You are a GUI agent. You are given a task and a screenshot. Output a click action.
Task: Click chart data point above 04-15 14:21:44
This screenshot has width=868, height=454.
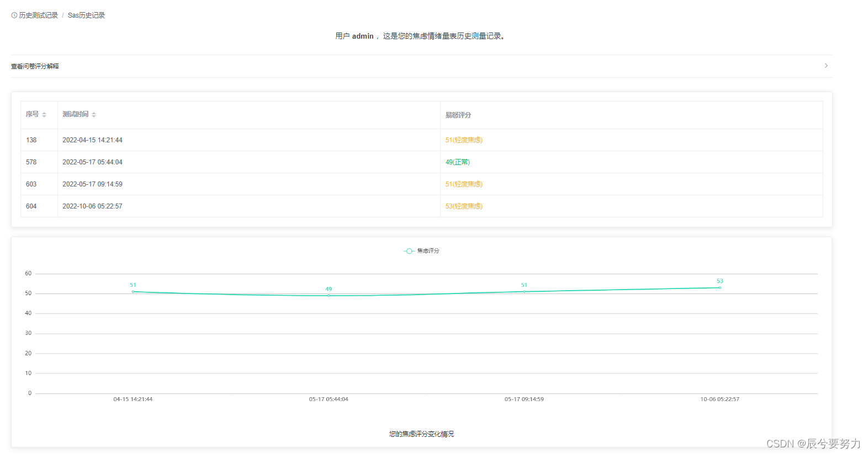pos(133,292)
